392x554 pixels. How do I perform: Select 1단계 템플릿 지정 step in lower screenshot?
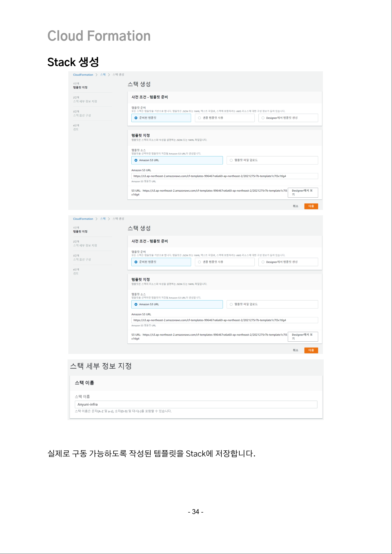(80, 230)
